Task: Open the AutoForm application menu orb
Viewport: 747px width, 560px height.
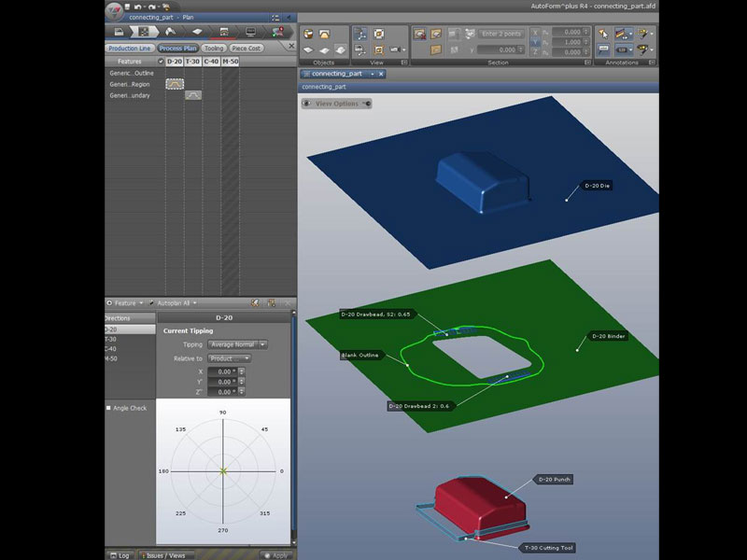Action: (x=114, y=11)
